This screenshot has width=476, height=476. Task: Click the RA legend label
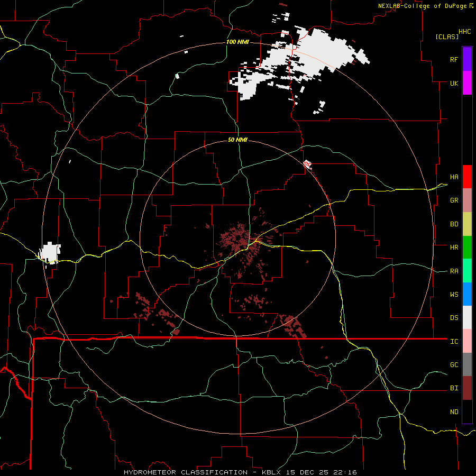tap(454, 271)
